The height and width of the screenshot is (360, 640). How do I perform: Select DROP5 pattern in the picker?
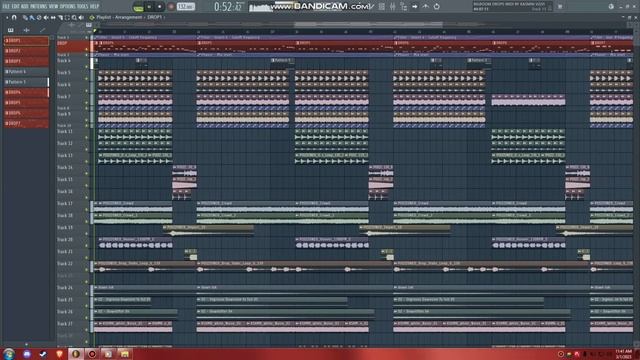tap(27, 102)
